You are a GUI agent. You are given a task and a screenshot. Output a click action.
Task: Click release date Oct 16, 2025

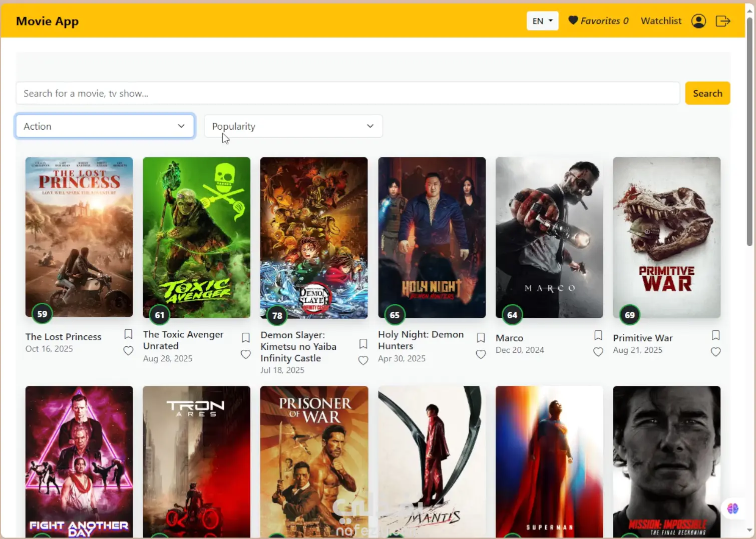[49, 349]
